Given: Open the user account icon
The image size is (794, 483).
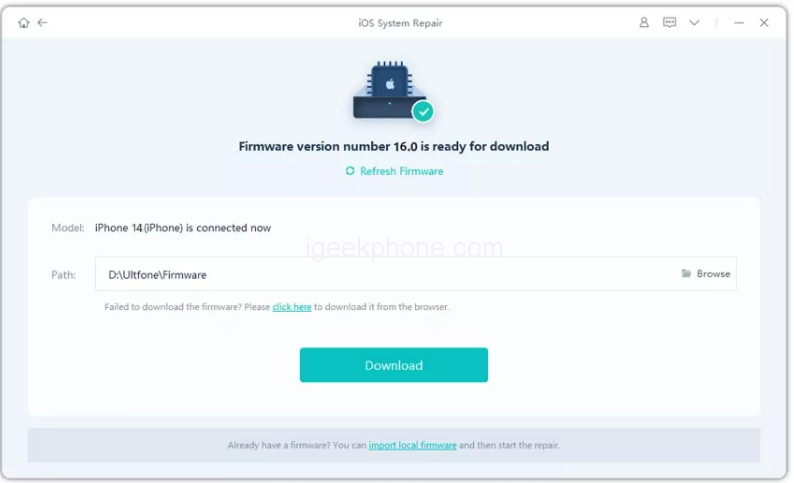Looking at the screenshot, I should pyautogui.click(x=644, y=22).
